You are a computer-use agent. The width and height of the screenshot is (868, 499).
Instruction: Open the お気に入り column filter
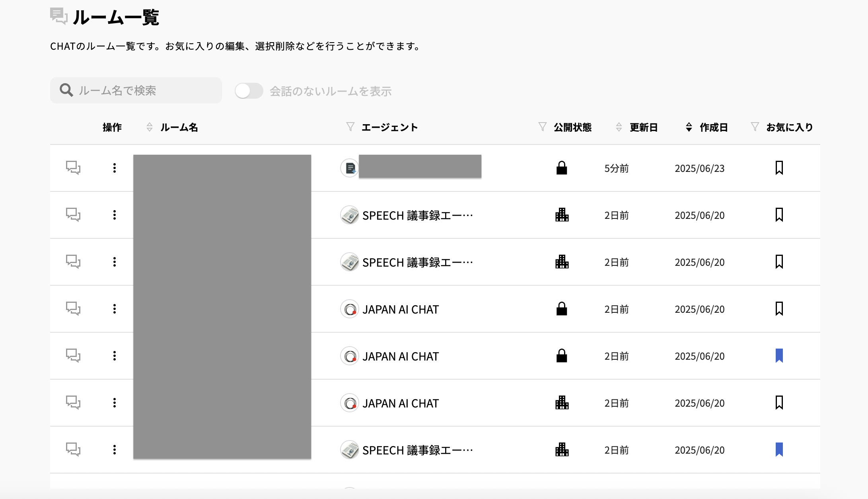[755, 127]
